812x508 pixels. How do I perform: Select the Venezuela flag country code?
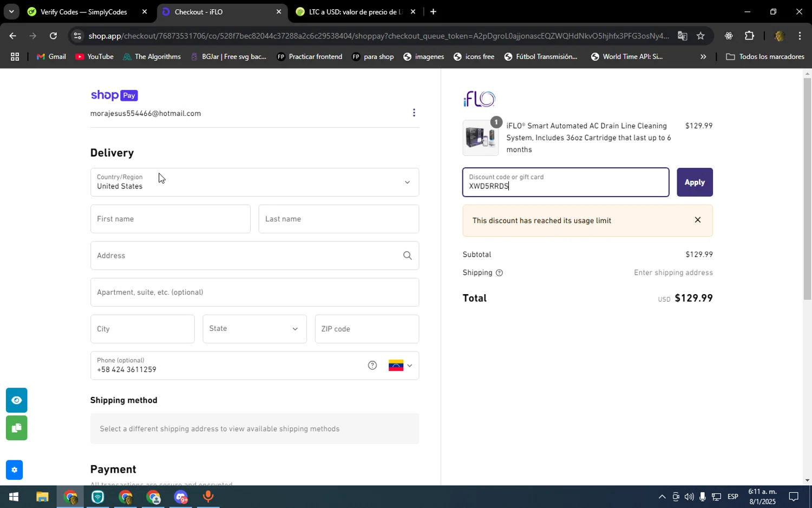pos(400,366)
